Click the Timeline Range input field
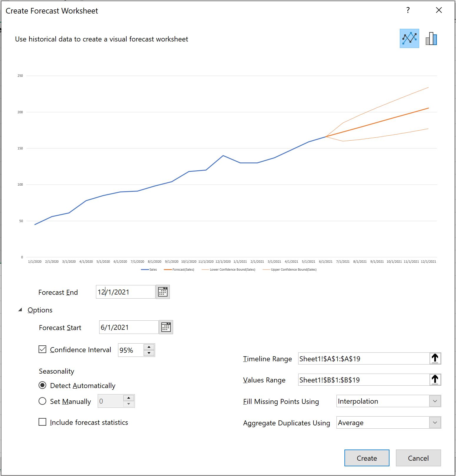Image resolution: width=456 pixels, height=476 pixels. tap(364, 358)
